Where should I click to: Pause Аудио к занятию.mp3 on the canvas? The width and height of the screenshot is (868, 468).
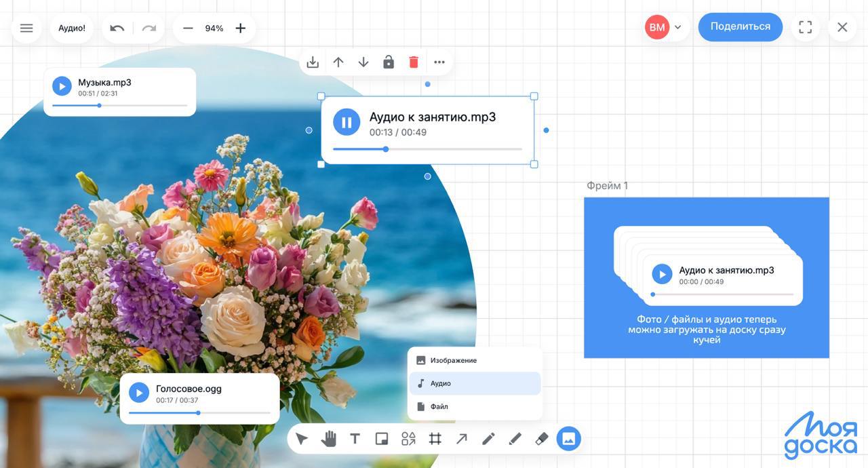click(x=347, y=122)
